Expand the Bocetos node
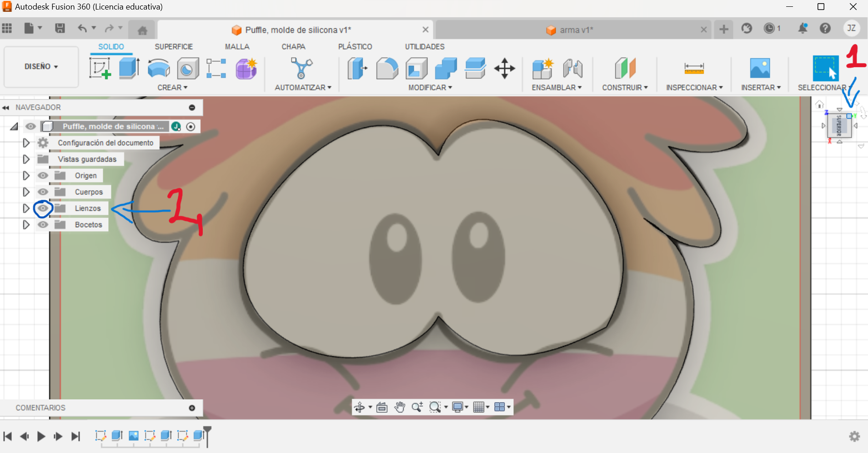The image size is (868, 453). pyautogui.click(x=26, y=224)
